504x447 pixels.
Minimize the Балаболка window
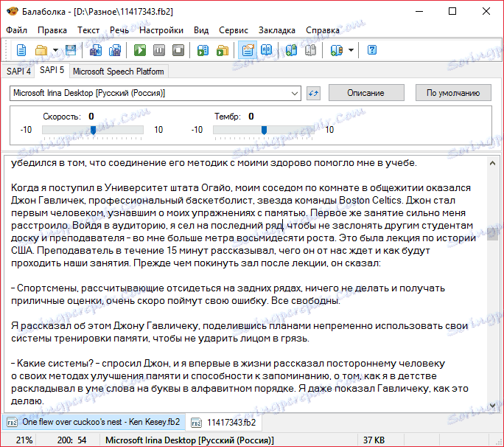pos(419,12)
